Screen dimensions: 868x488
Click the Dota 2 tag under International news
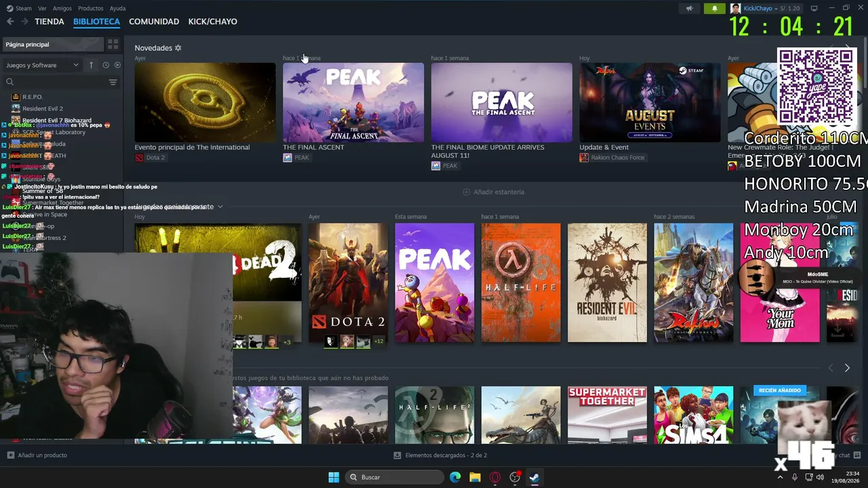[x=150, y=157]
